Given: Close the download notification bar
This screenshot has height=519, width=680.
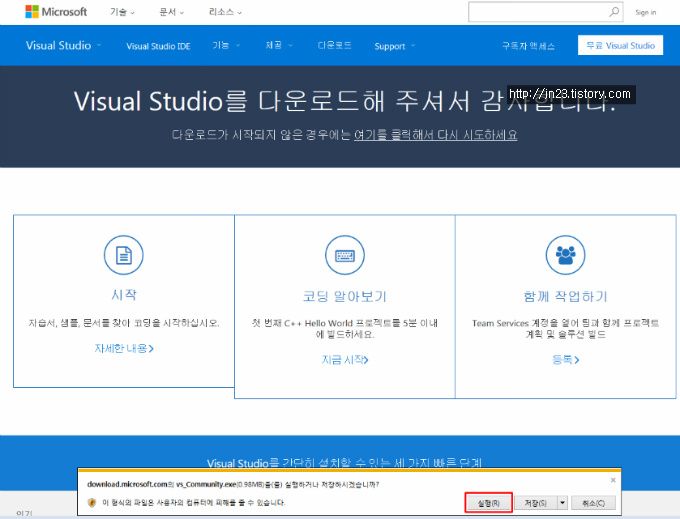Looking at the screenshot, I should [x=613, y=480].
